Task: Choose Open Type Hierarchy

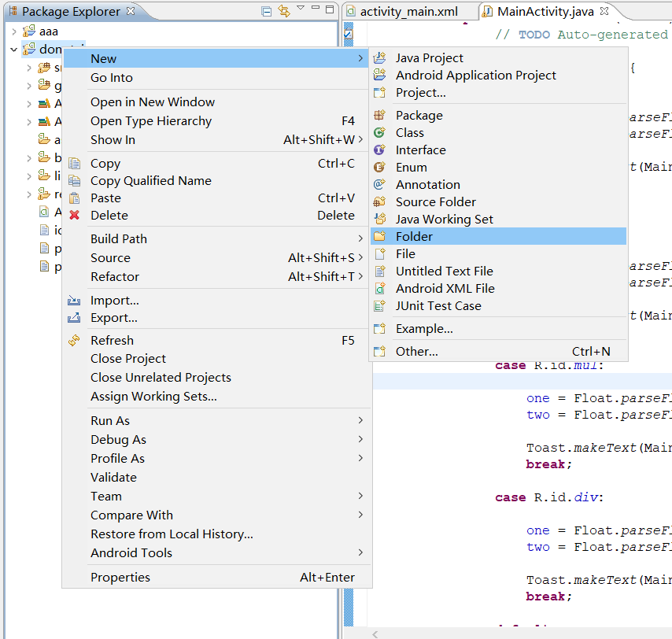Action: [217, 121]
